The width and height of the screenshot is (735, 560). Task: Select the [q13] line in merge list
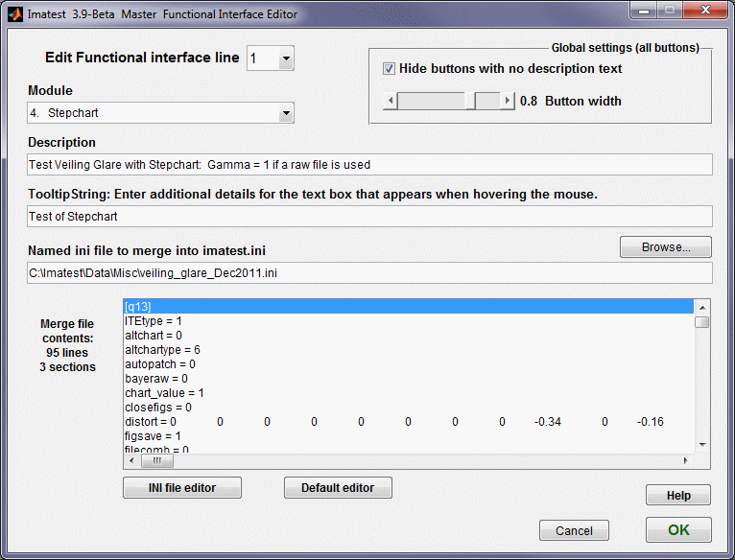coord(409,307)
